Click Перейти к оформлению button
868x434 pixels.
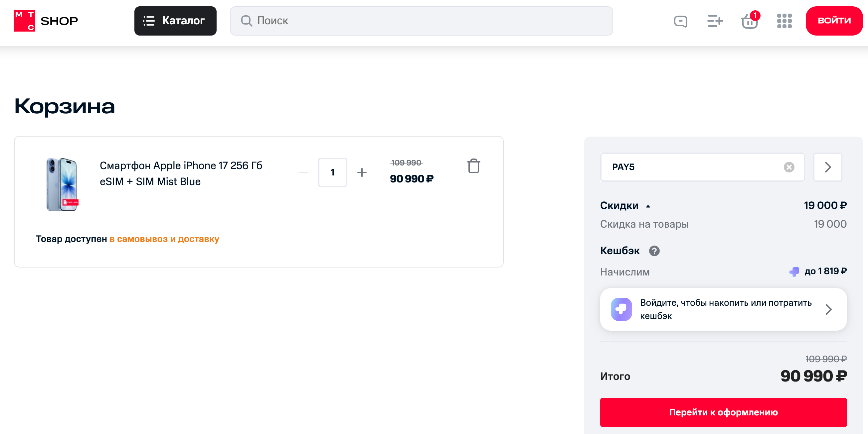pyautogui.click(x=723, y=412)
